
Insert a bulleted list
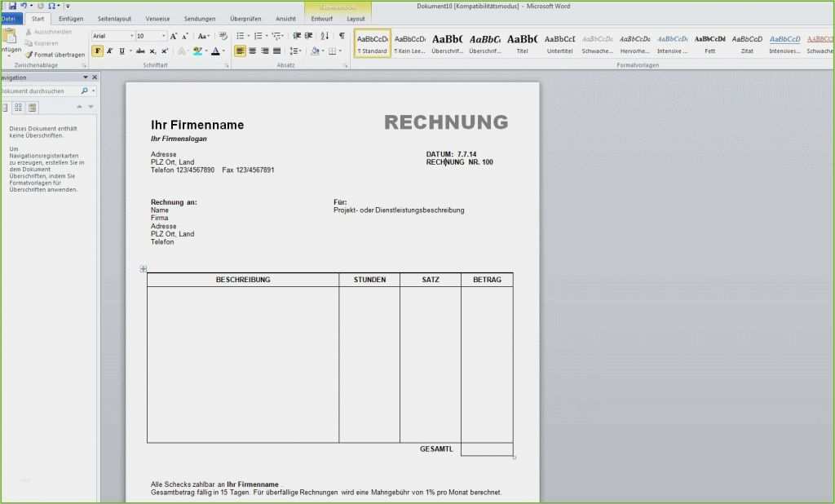point(241,36)
